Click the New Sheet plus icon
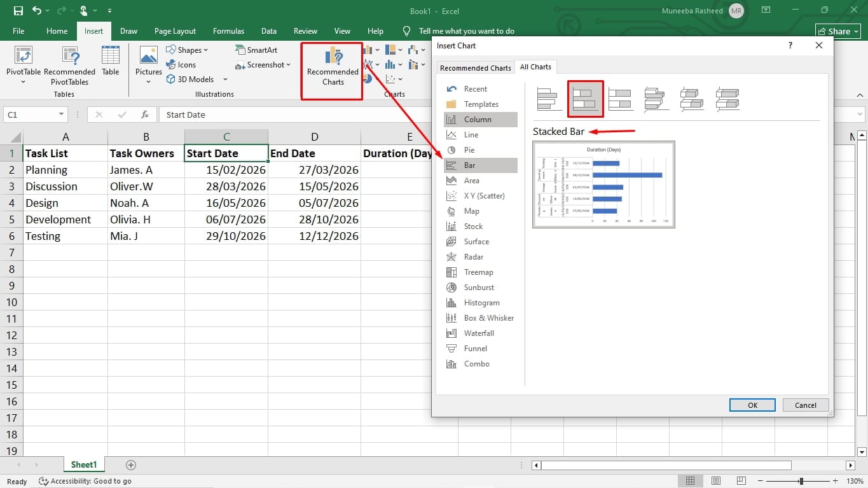Viewport: 868px width, 488px height. (131, 465)
